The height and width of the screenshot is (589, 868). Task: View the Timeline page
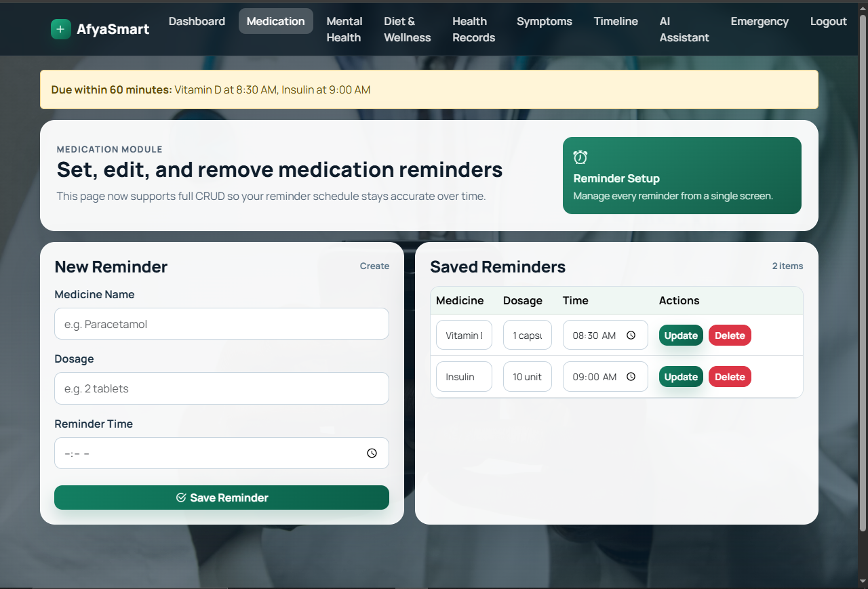click(616, 21)
